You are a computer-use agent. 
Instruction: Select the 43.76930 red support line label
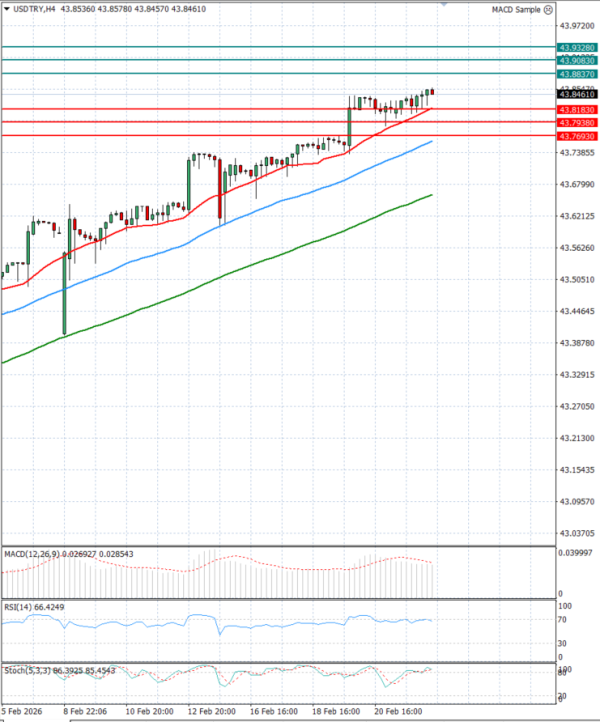[577, 136]
